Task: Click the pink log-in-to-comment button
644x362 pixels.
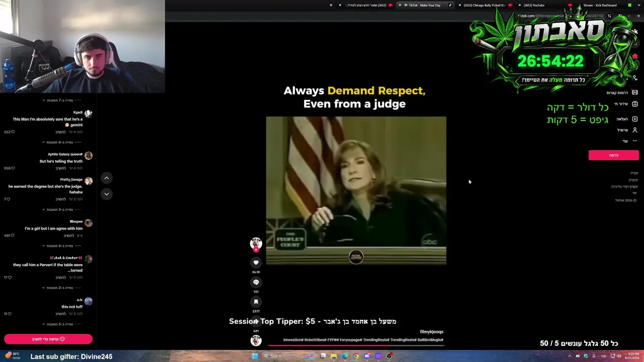Action: [48, 339]
